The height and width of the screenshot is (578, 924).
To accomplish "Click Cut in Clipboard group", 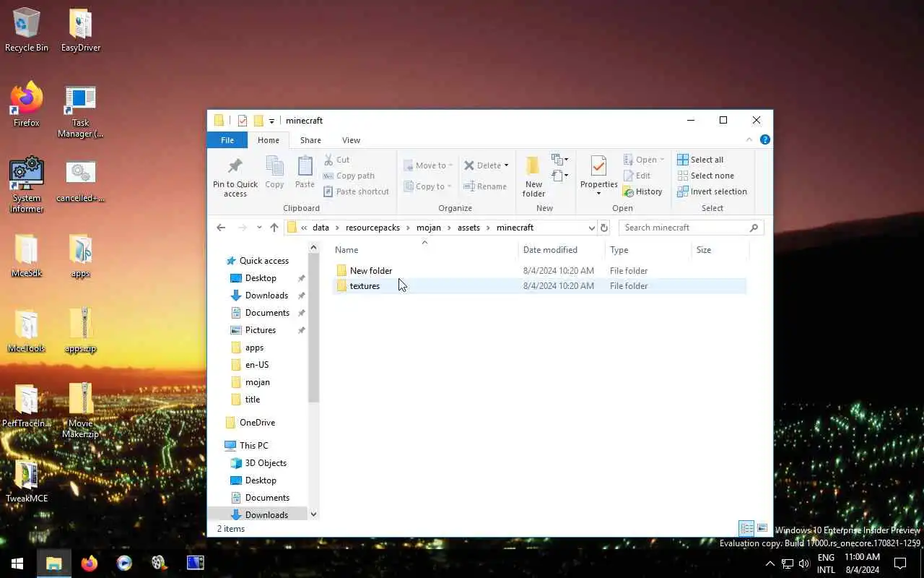I will (x=336, y=160).
